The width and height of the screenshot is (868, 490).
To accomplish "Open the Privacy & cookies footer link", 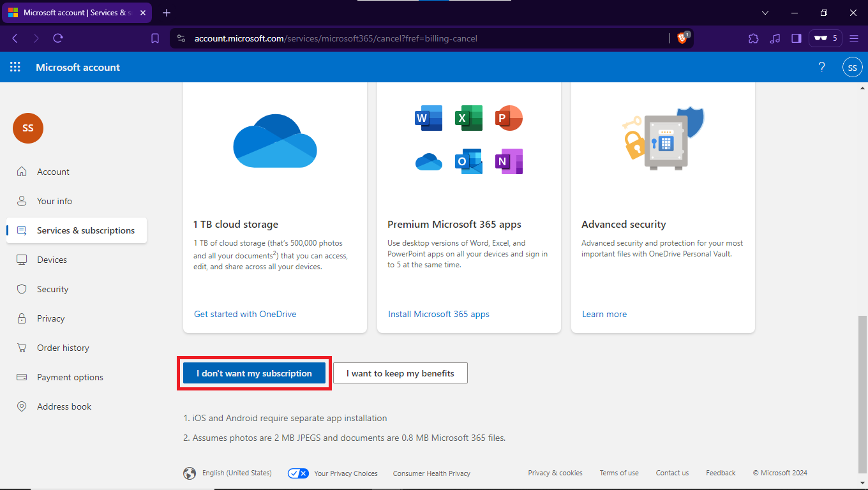I will tap(555, 473).
